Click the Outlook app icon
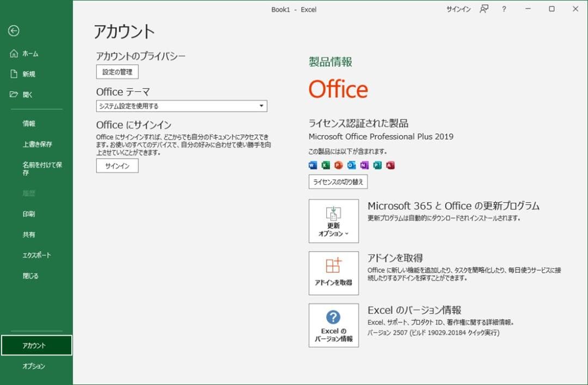The width and height of the screenshot is (588, 385). (351, 165)
